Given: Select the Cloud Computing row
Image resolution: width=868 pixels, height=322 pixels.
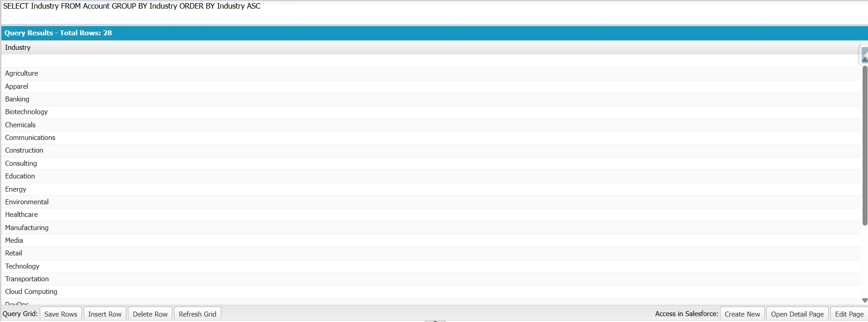Looking at the screenshot, I should pyautogui.click(x=431, y=292).
